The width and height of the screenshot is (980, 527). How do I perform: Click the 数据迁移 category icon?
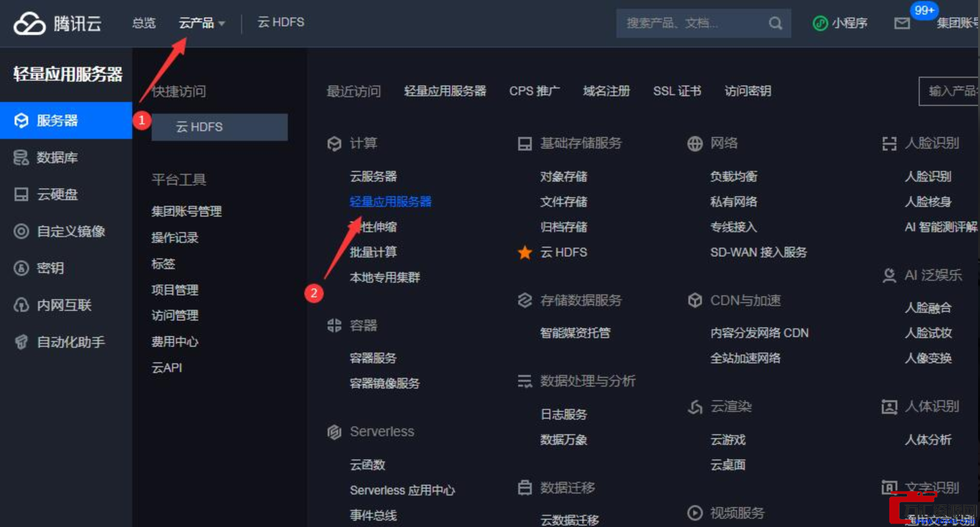pyautogui.click(x=525, y=487)
